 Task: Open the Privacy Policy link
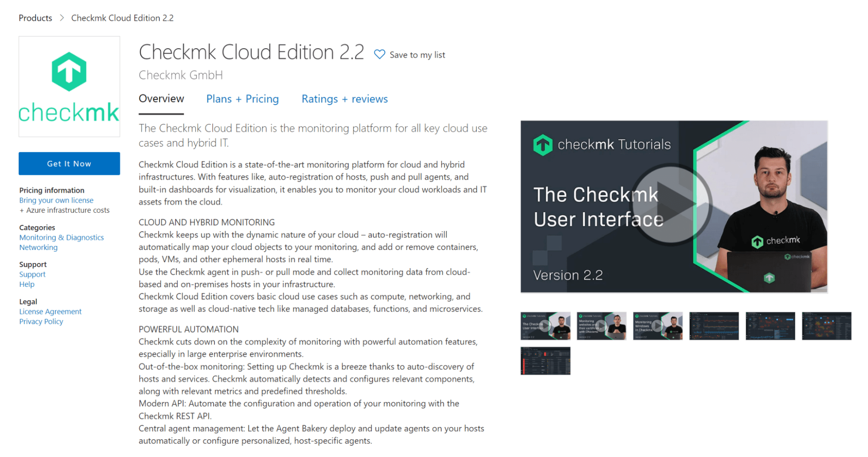click(x=41, y=322)
